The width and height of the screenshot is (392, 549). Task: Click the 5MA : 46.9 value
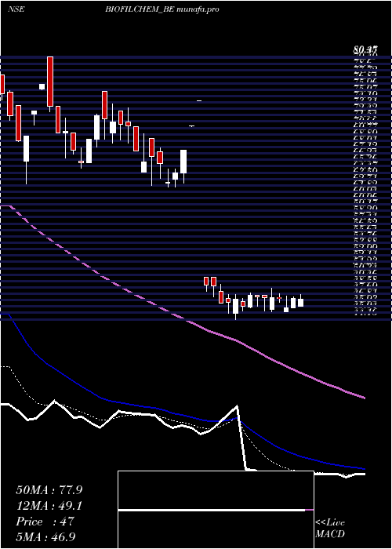coord(46,536)
